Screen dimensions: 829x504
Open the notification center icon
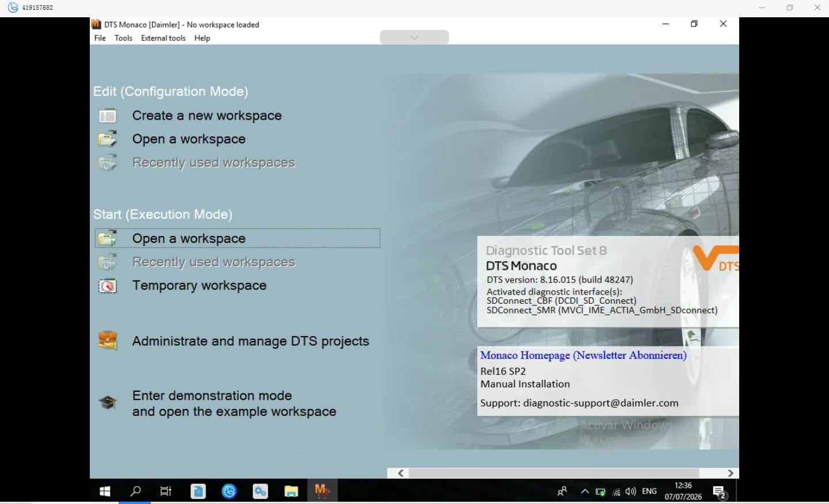720,492
